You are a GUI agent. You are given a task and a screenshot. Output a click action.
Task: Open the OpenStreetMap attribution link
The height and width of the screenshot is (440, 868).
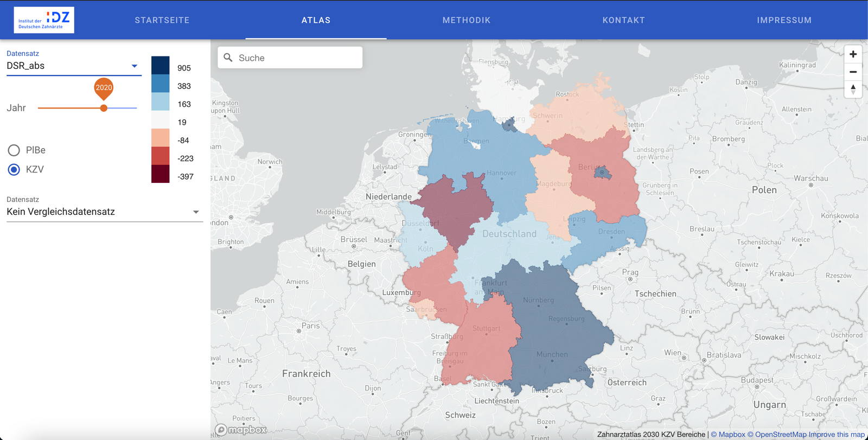pos(777,435)
